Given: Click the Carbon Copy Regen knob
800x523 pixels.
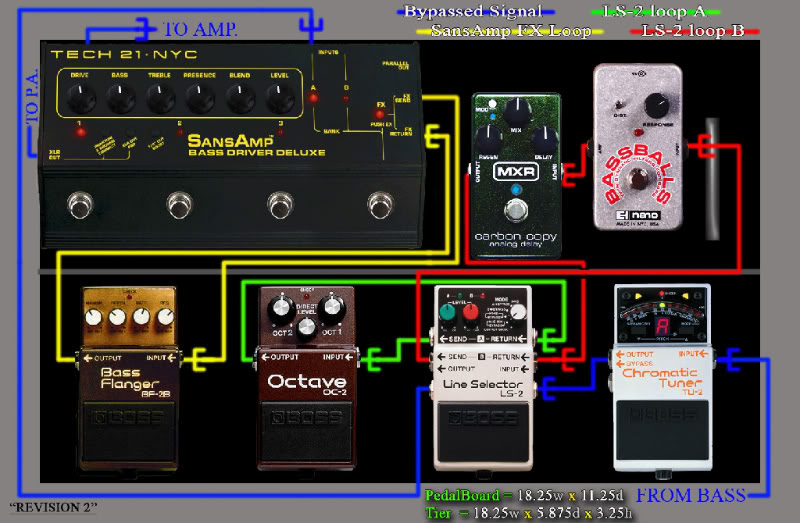Looking at the screenshot, I should [x=488, y=140].
